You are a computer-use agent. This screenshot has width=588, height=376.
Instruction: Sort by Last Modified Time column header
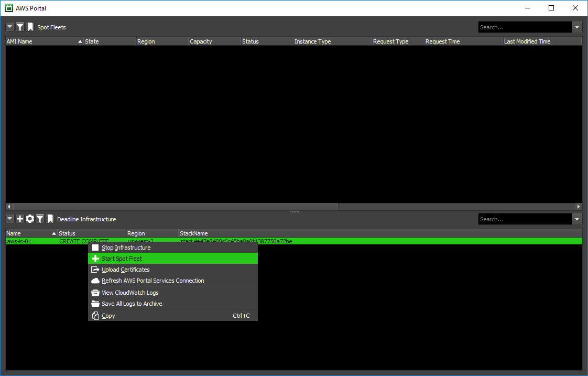pos(542,41)
